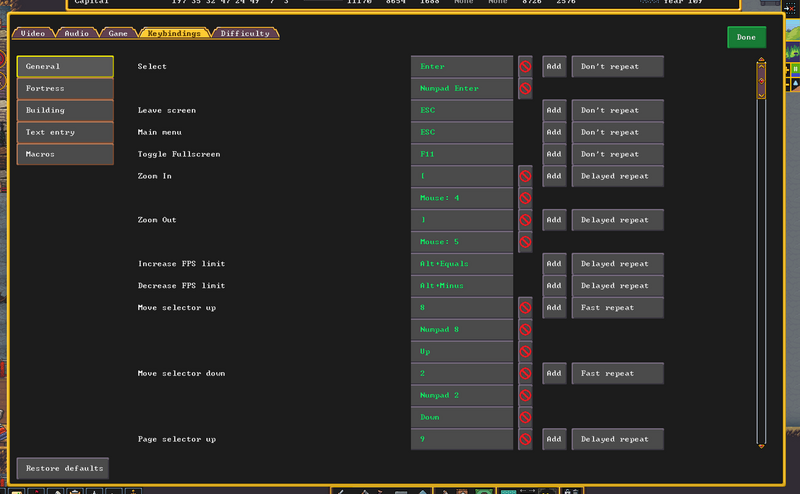This screenshot has height=494, width=800.
Task: Click the Alt+Minus binding field
Action: coord(462,286)
